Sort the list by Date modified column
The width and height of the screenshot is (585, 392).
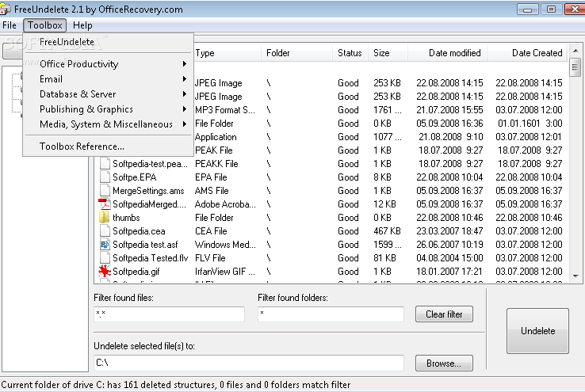point(448,53)
